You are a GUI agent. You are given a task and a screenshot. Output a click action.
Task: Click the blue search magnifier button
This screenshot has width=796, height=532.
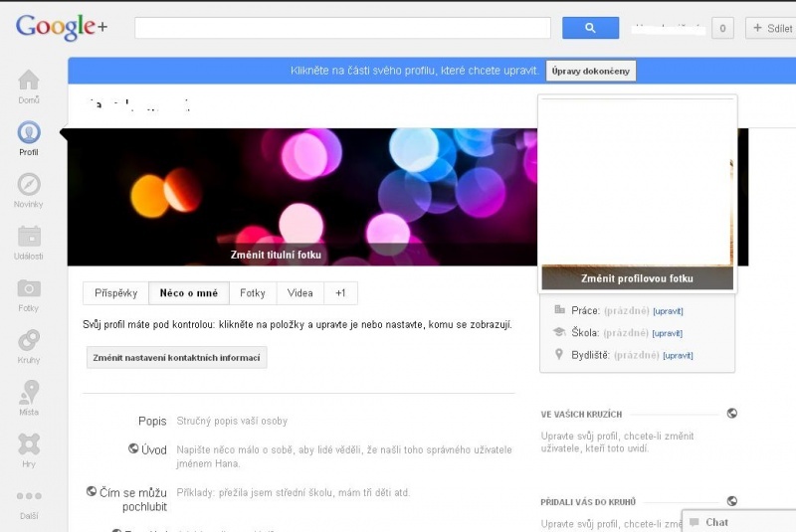pos(590,28)
